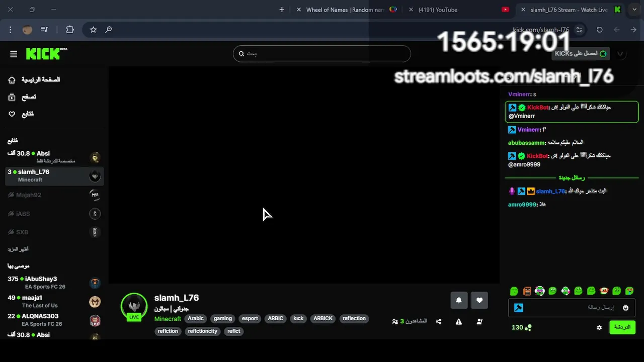Select the orange angry face emote
Screen dimensions: 644x362
pos(527,291)
